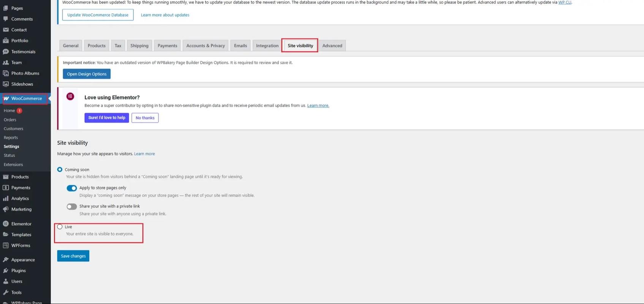Select the Live radio option
Image resolution: width=644 pixels, height=304 pixels.
60,227
